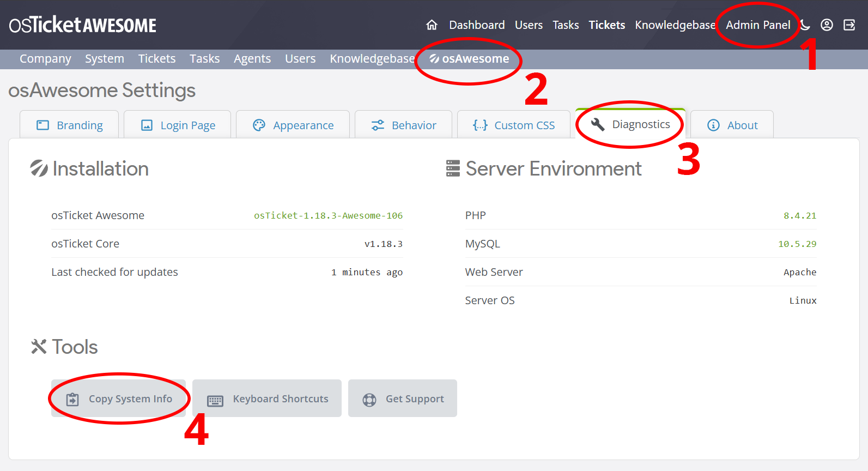This screenshot has width=868, height=471.
Task: Click the Tools section heading
Action: [x=64, y=347]
